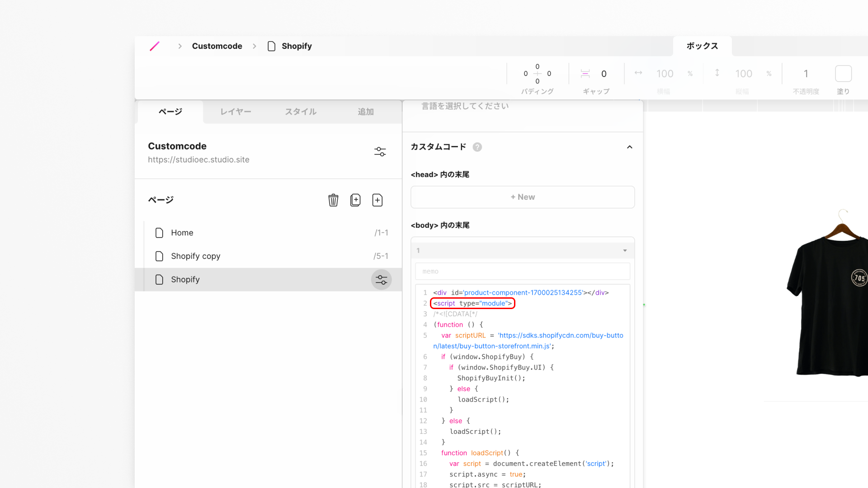Viewport: 868px width, 488px height.
Task: Open Customcode project breadcrumb
Action: [217, 46]
